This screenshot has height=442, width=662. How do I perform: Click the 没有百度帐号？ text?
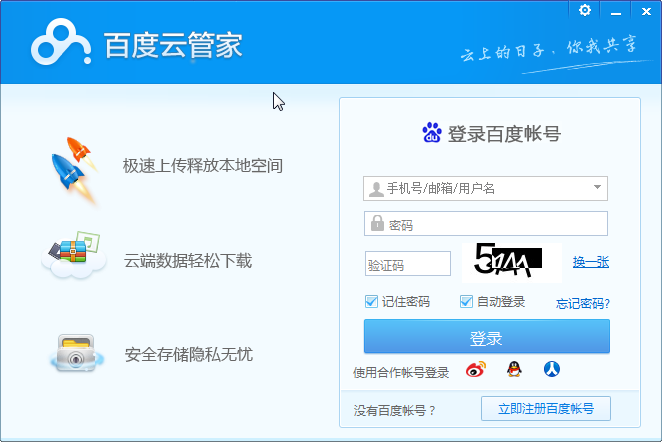(394, 410)
